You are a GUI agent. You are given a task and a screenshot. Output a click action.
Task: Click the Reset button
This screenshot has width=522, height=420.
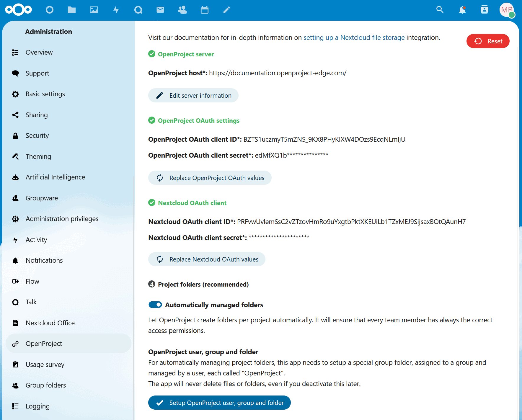pyautogui.click(x=488, y=41)
